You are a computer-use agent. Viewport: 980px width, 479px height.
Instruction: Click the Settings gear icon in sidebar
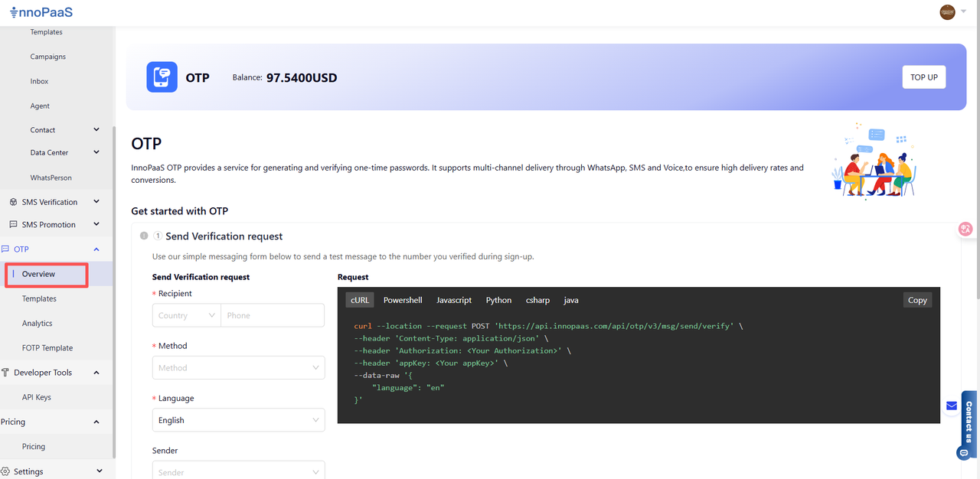pos(5,471)
